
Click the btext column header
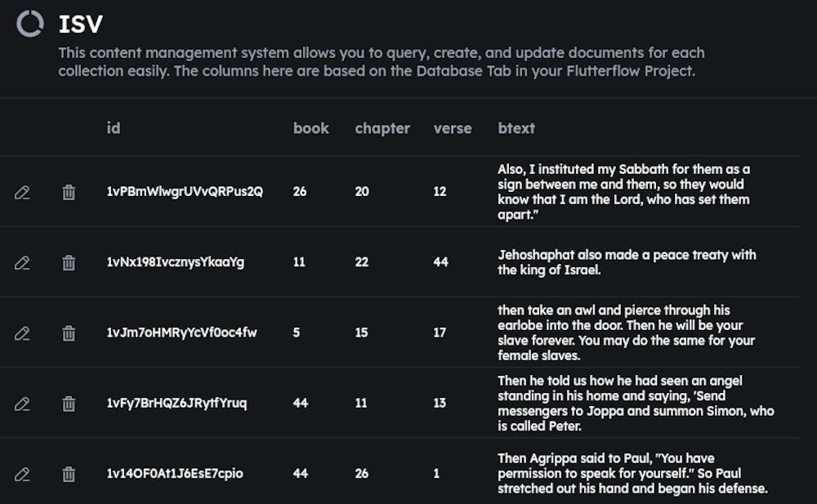click(x=516, y=128)
